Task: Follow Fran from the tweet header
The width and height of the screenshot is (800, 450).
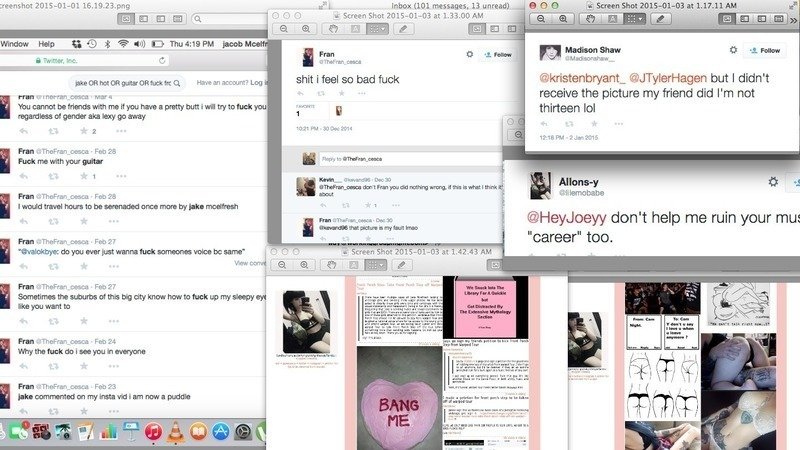Action: 500,55
